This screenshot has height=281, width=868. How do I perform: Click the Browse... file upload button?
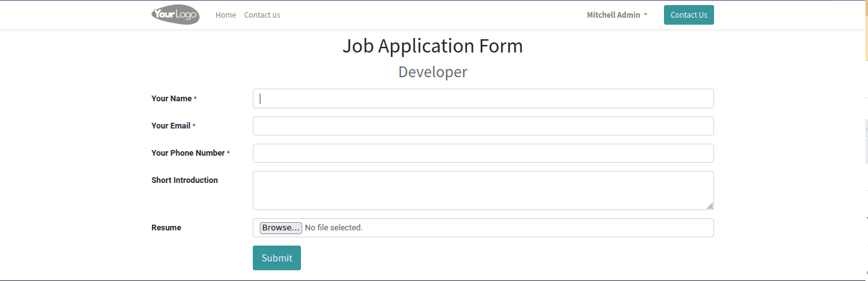click(281, 228)
